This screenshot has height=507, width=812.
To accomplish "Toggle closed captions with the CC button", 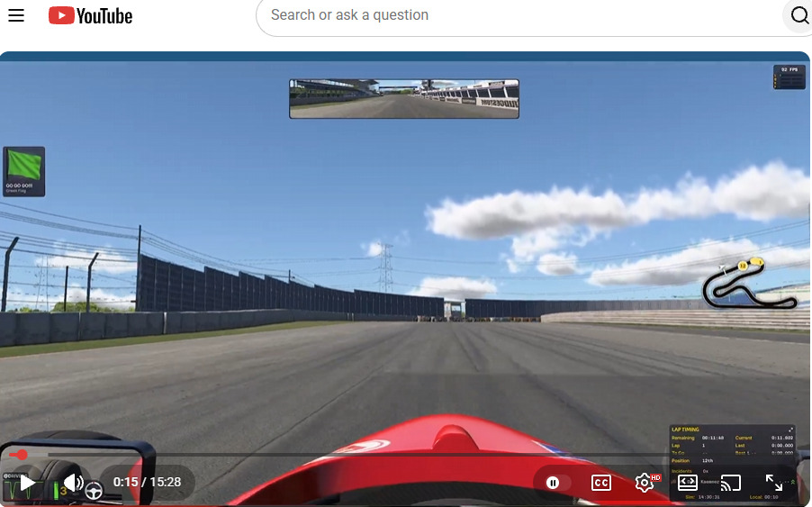I will (600, 484).
